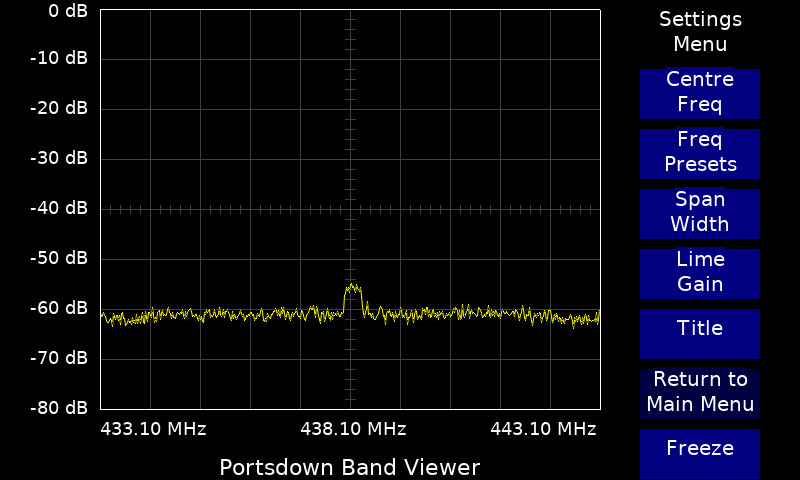Open the Freq Presets menu
The width and height of the screenshot is (800, 480).
point(700,153)
